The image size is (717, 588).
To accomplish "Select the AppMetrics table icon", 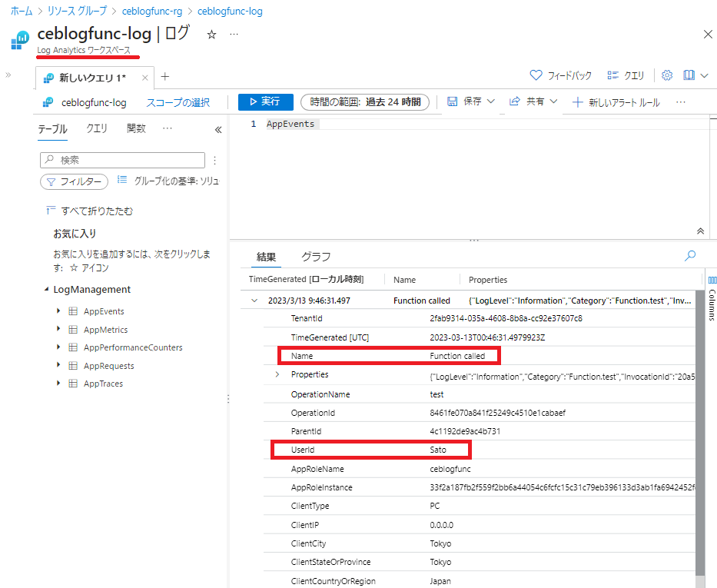I will pos(73,330).
